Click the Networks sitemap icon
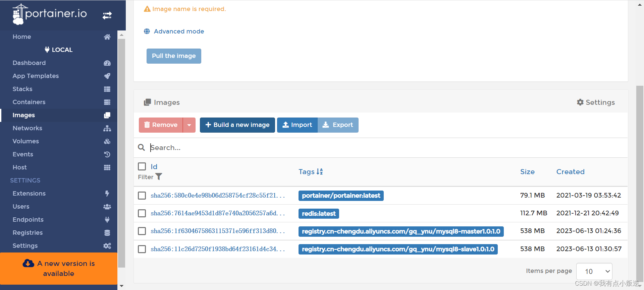The width and height of the screenshot is (644, 290). pyautogui.click(x=107, y=128)
